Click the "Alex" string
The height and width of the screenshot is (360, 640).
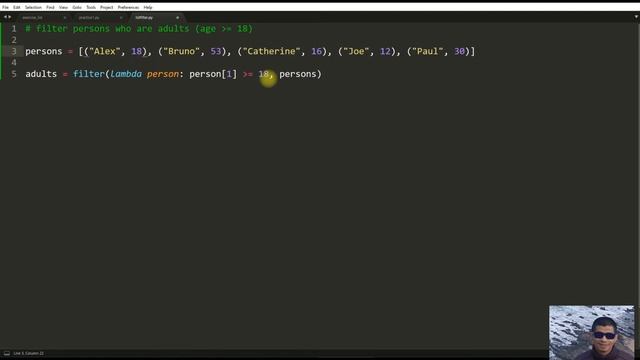105,51
